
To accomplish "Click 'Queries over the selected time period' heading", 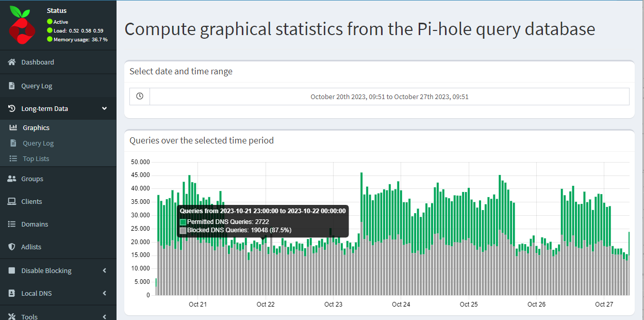I will point(202,140).
